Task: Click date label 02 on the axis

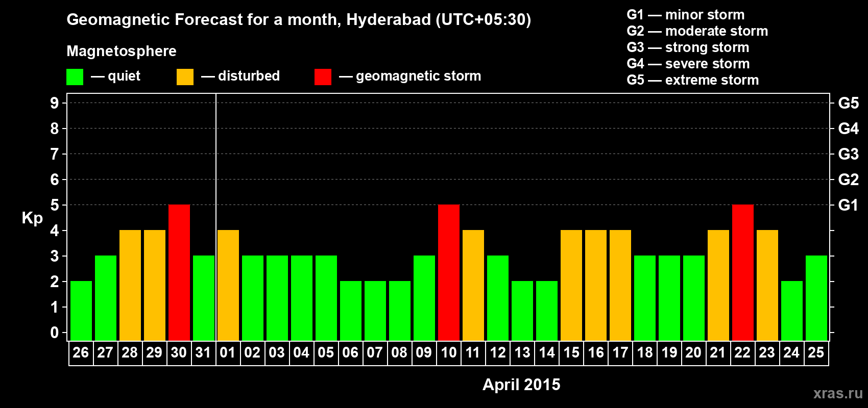Action: click(x=252, y=352)
